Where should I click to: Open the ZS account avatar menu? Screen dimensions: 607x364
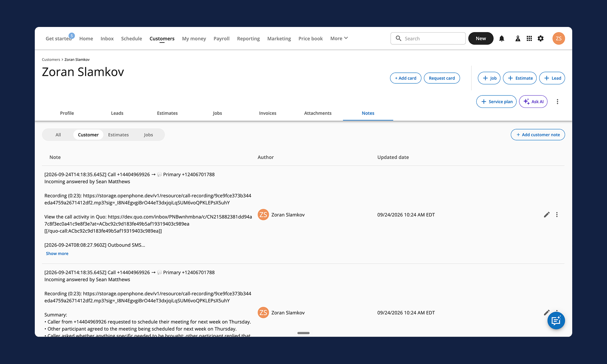[x=559, y=38]
